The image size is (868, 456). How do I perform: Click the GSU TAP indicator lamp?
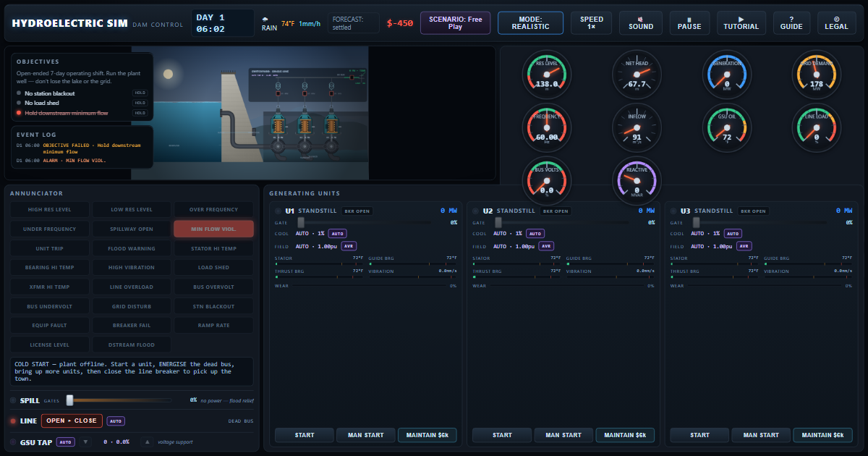click(13, 442)
